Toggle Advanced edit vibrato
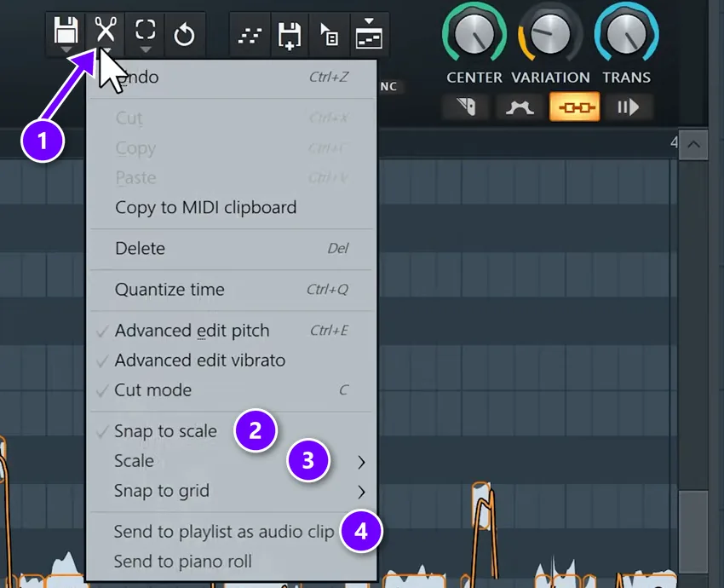 231,360
